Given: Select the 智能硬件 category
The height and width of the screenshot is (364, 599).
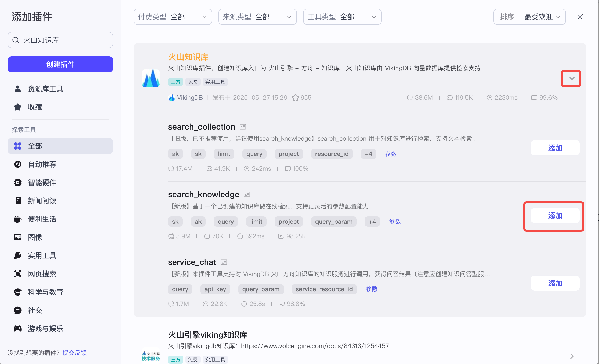Looking at the screenshot, I should [x=60, y=183].
